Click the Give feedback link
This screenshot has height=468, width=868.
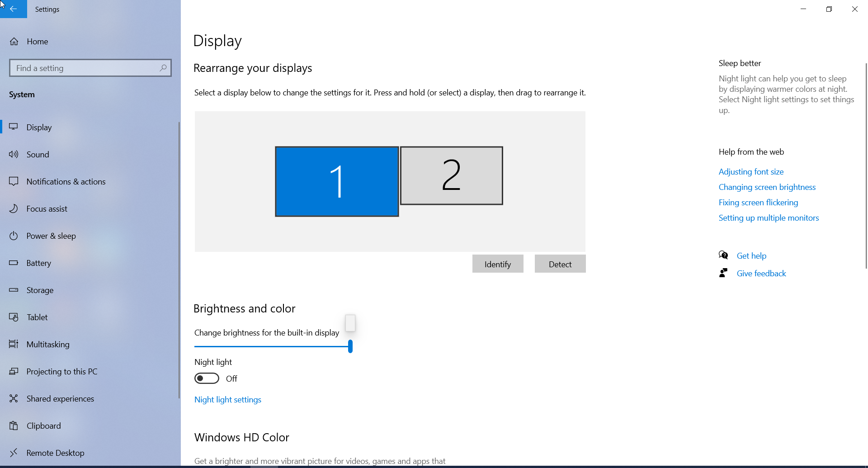761,274
